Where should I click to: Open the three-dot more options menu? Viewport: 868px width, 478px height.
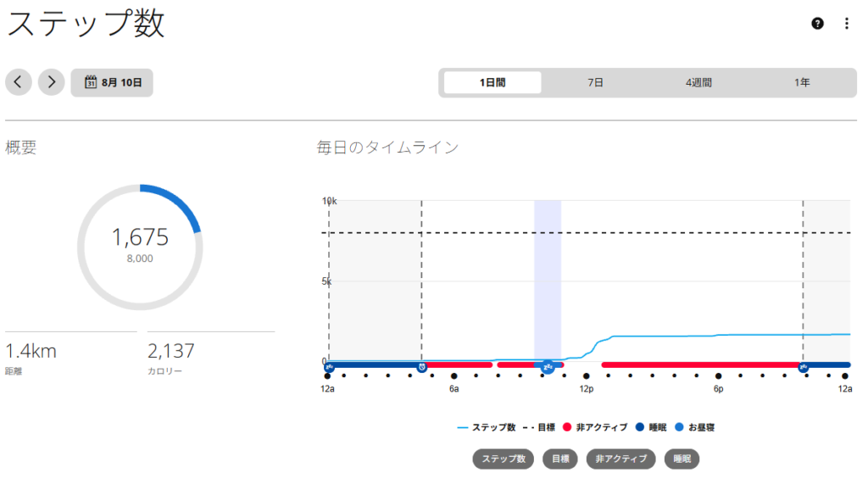click(x=847, y=23)
